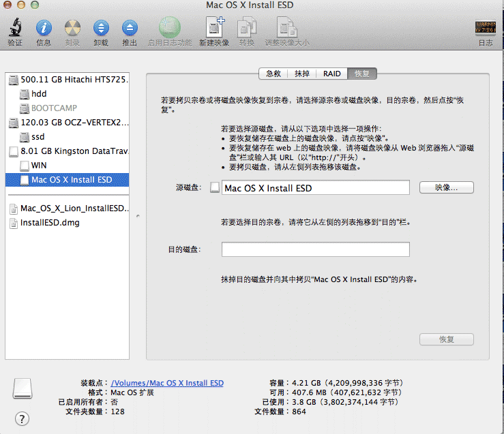Open the 日志 (Log) toolbar icon
Screen dimensions: 504x434
tap(486, 28)
